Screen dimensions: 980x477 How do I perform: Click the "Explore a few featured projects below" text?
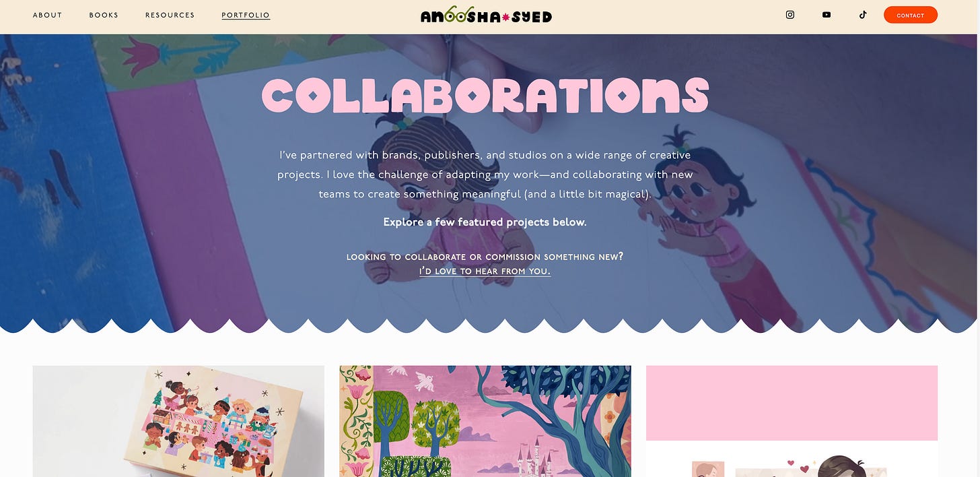pyautogui.click(x=485, y=222)
